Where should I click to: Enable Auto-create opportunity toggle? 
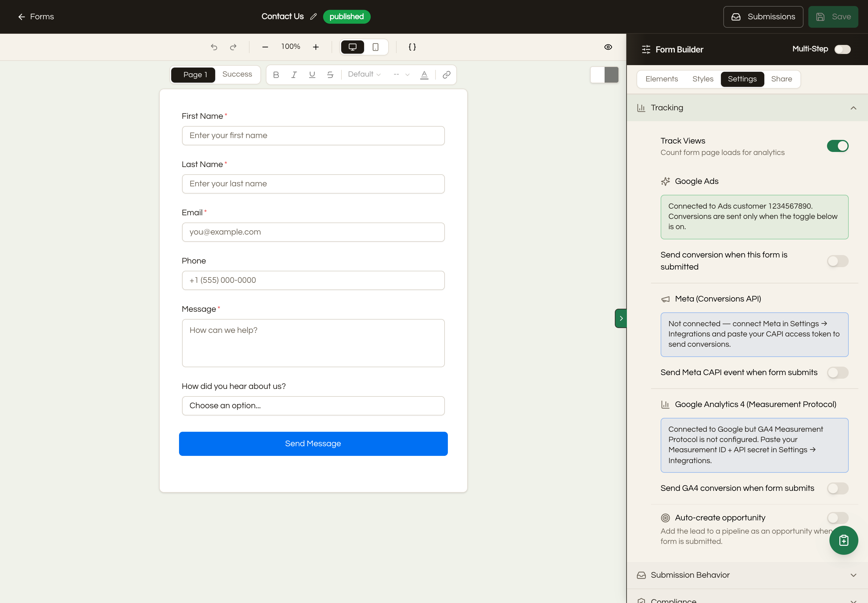(837, 518)
